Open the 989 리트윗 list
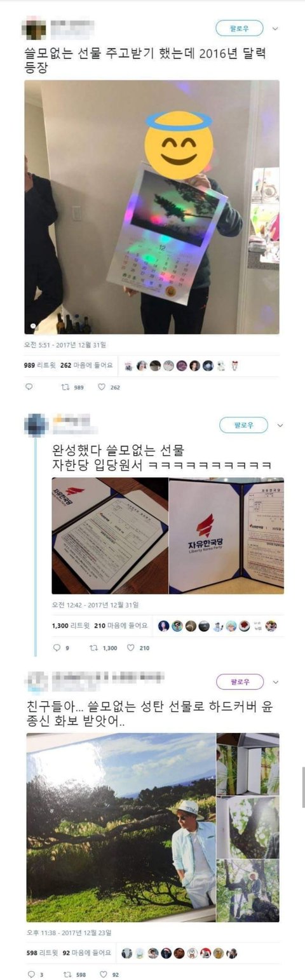Viewport: 305px width, 980px height. (x=41, y=365)
